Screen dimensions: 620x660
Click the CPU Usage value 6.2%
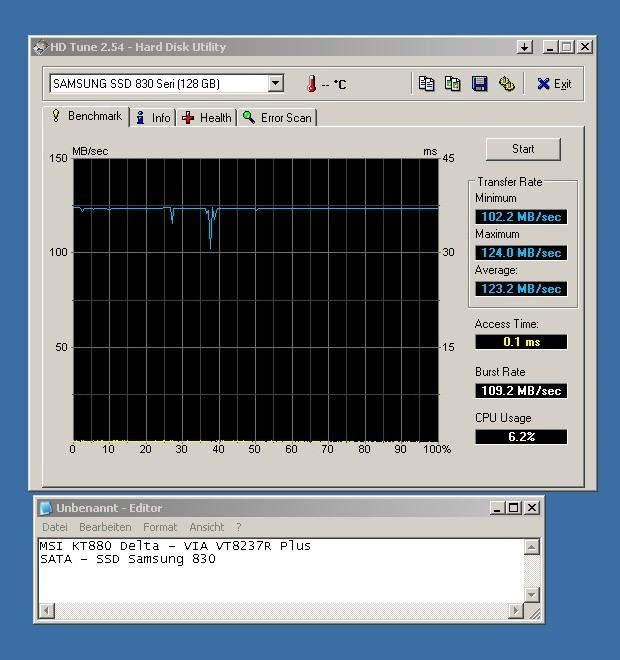[521, 437]
